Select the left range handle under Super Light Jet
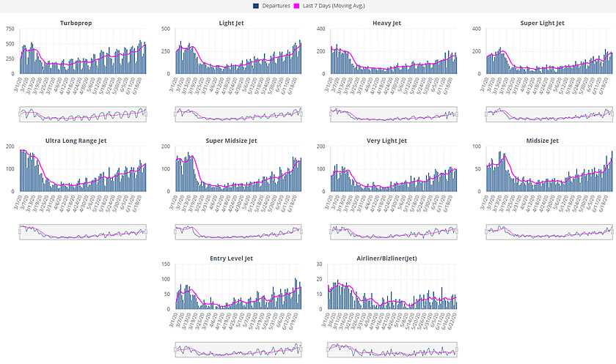 coord(486,114)
